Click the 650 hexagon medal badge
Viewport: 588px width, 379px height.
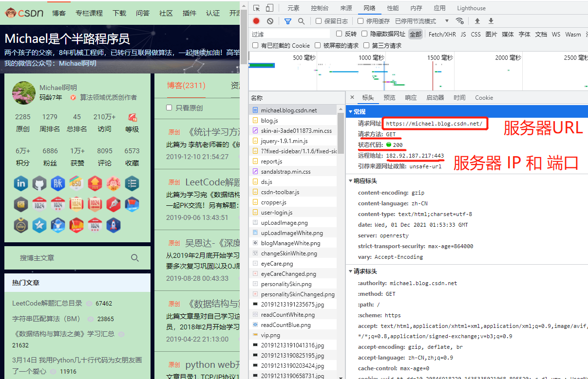click(x=76, y=183)
